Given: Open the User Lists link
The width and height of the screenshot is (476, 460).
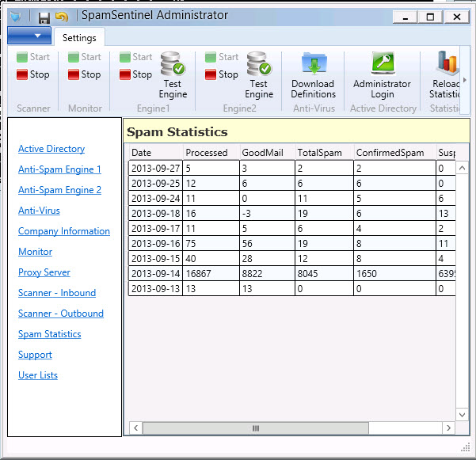Looking at the screenshot, I should [x=38, y=375].
